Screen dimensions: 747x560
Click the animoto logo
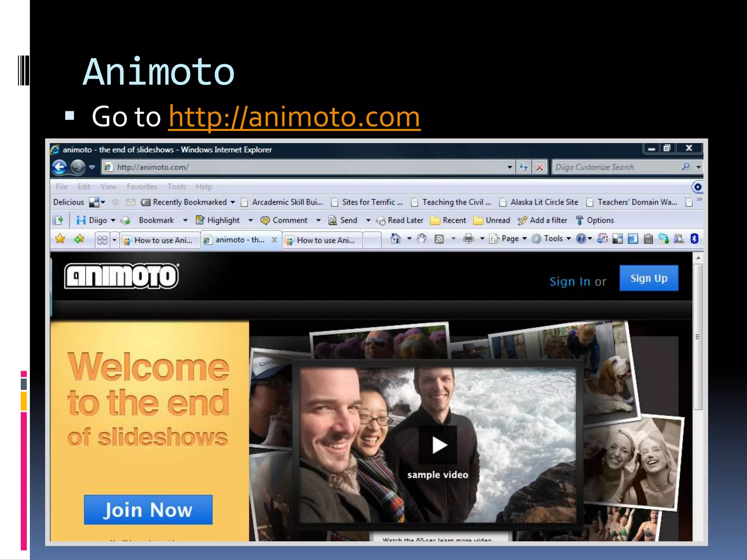(x=121, y=276)
